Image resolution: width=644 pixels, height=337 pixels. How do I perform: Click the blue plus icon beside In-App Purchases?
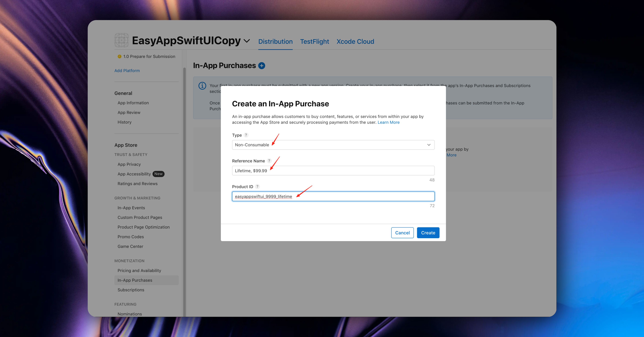(262, 66)
